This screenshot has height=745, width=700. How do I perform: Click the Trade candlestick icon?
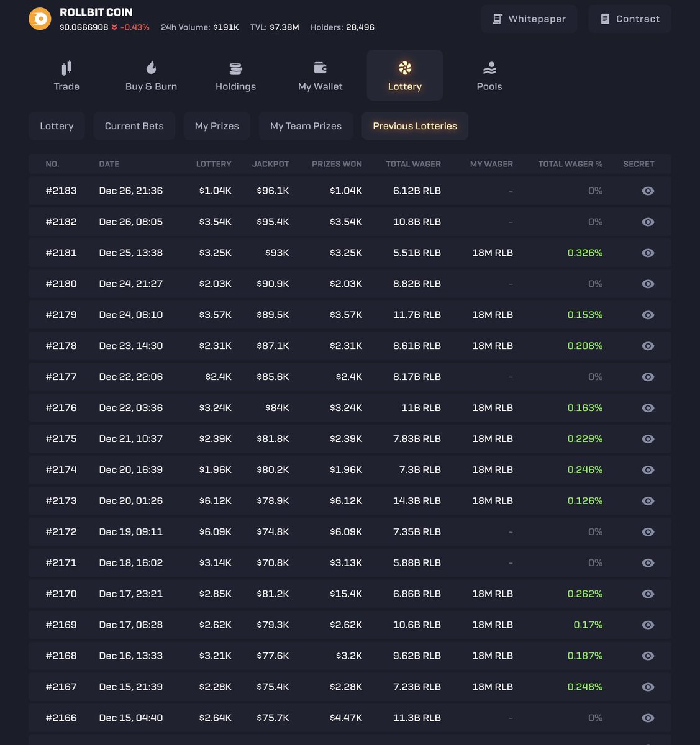66,68
